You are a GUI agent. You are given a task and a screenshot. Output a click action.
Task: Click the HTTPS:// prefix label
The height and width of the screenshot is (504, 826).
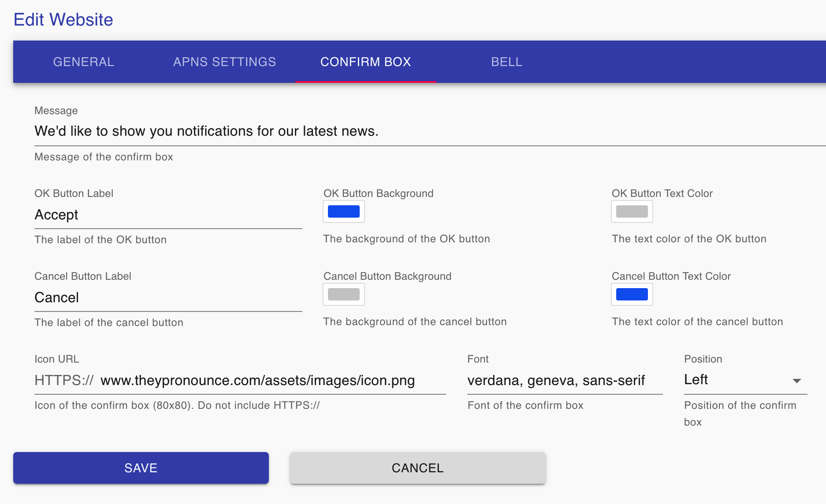coord(64,381)
